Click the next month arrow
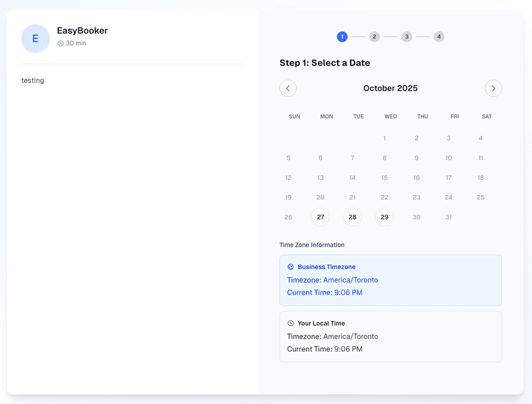This screenshot has width=532, height=404. coord(493,88)
